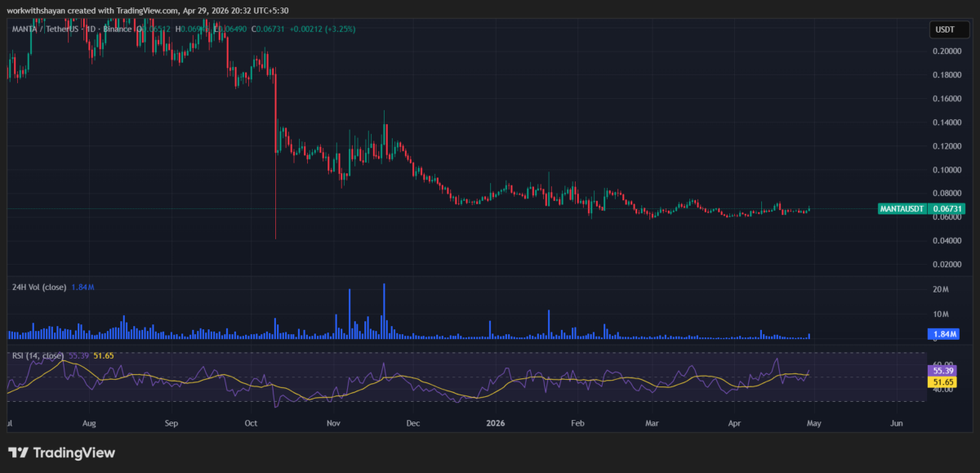Viewport: 980px width, 473px height.
Task: Click the 2026 year marker on time axis
Action: (x=497, y=424)
